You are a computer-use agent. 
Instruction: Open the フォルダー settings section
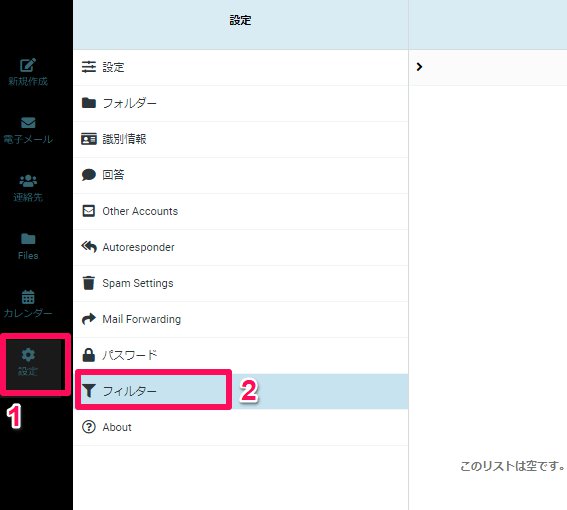point(241,103)
